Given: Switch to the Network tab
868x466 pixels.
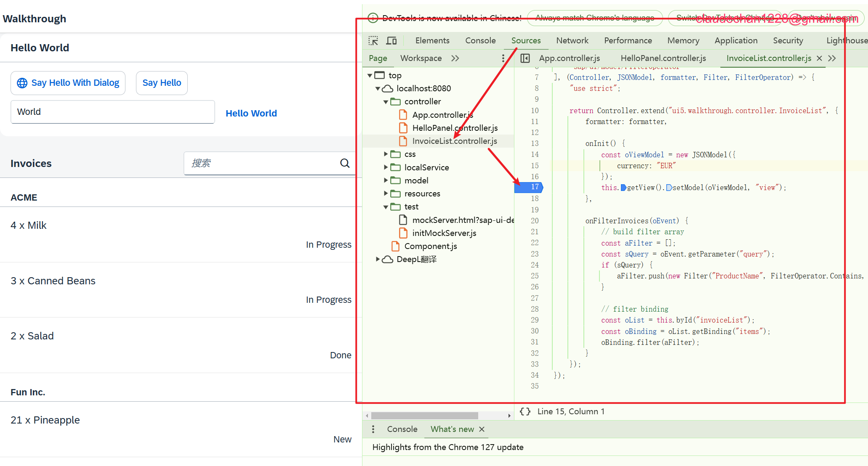Looking at the screenshot, I should click(x=572, y=41).
